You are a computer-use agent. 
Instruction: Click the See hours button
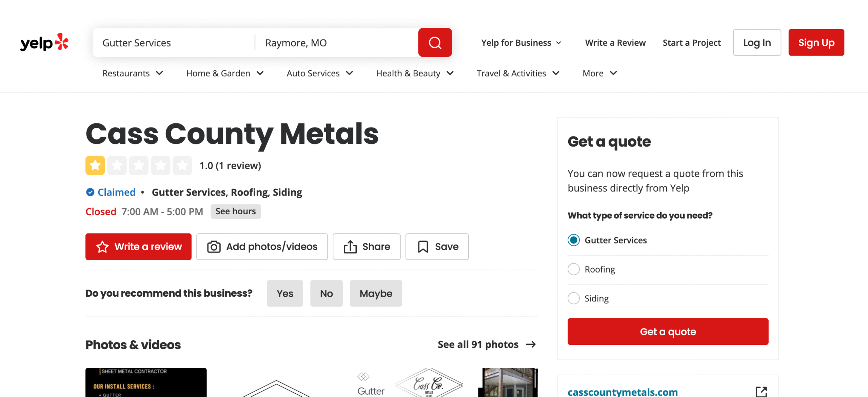235,211
